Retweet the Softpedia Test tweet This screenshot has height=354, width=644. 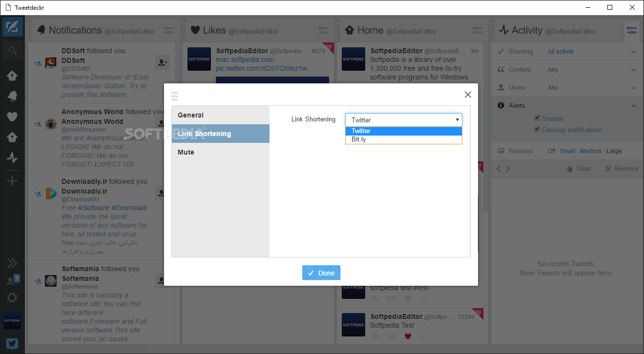click(x=391, y=336)
